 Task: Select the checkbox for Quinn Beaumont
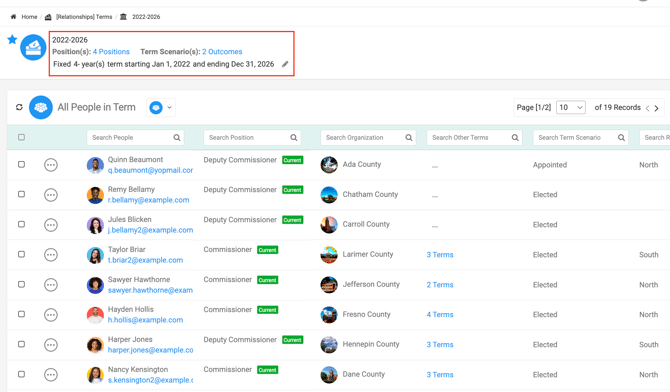click(x=21, y=165)
